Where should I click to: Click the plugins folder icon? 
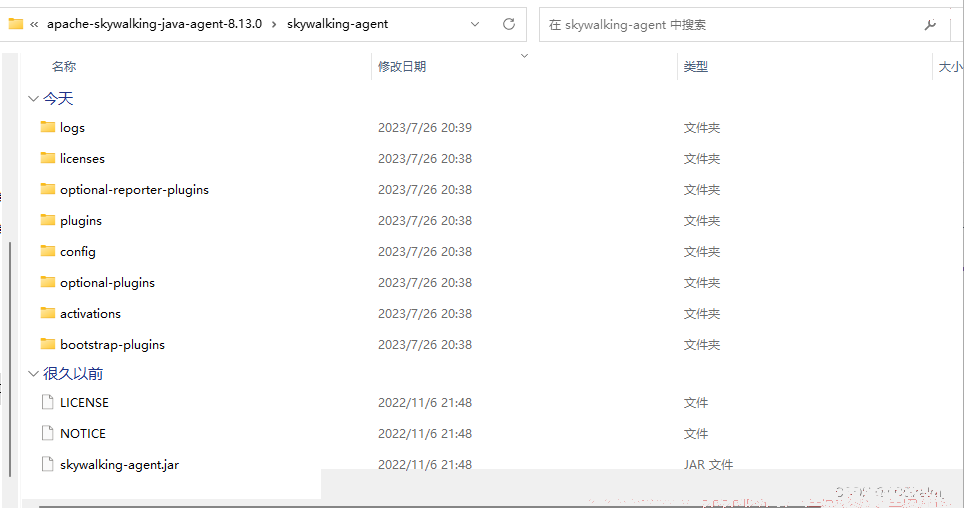(x=47, y=220)
